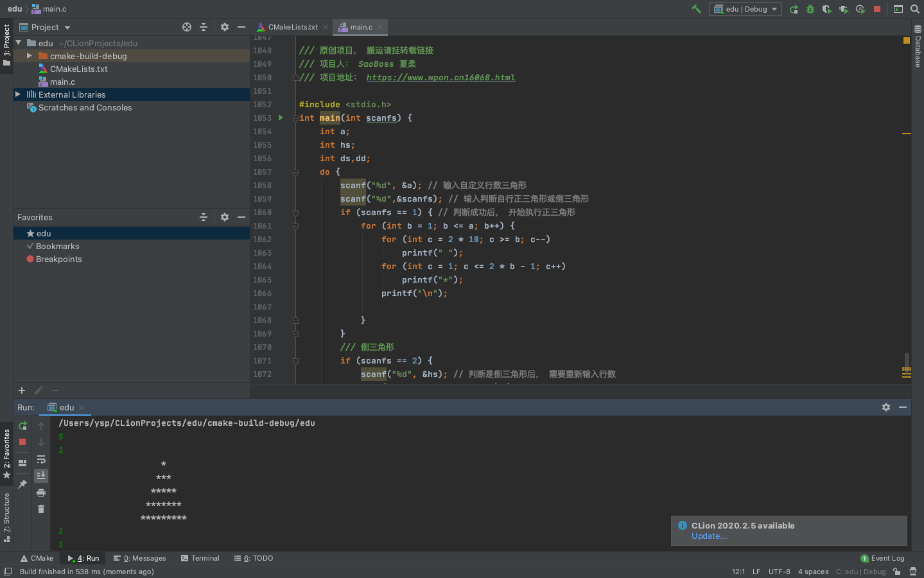
Task: Switch to the CMakeLists.txt editor tab
Action: click(293, 27)
